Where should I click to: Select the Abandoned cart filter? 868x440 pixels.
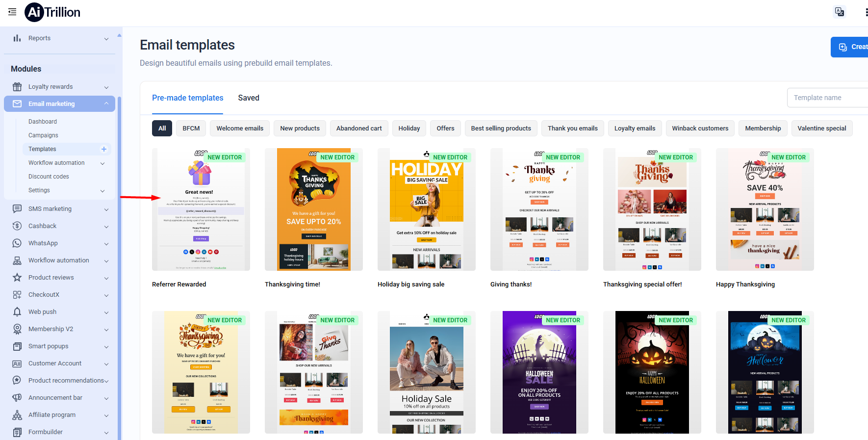coord(359,129)
